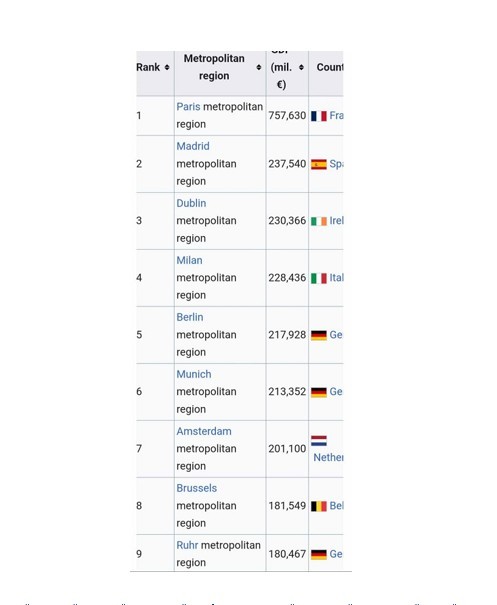This screenshot has height=605, width=497.
Task: Follow the Milan link
Action: 189,260
